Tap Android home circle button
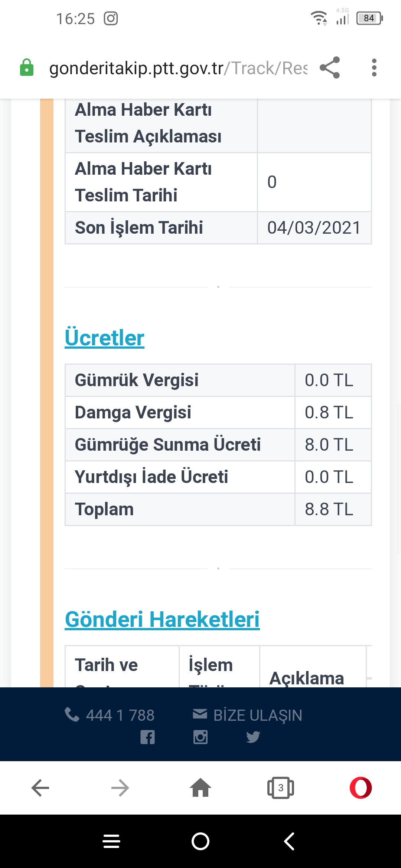401x868 pixels. 200,841
